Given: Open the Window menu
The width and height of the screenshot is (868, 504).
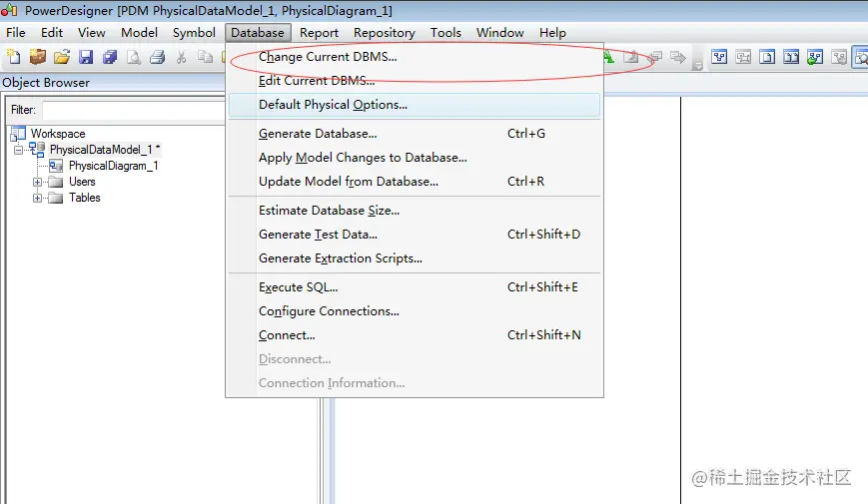Looking at the screenshot, I should click(499, 33).
